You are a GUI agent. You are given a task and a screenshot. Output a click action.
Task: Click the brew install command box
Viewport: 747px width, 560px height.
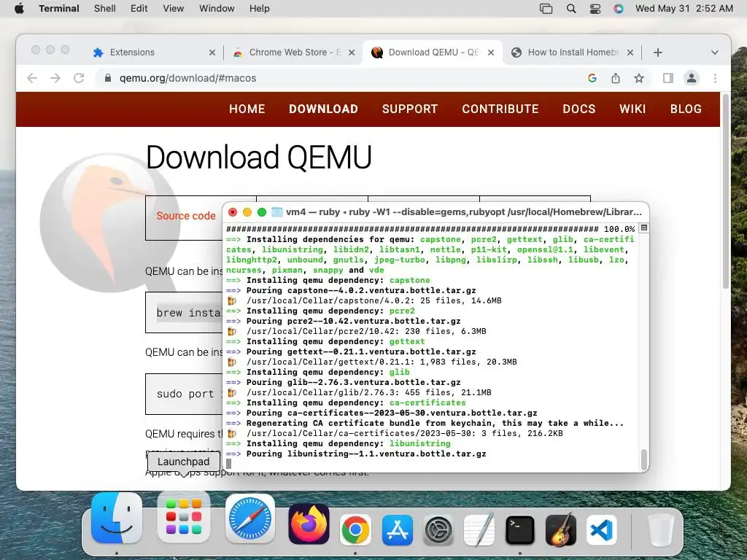[184, 312]
